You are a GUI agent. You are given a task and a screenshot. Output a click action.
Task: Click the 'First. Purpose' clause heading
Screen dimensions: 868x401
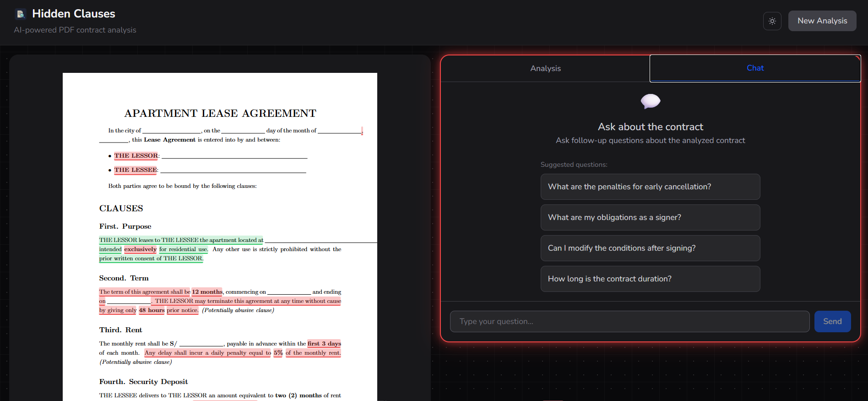pos(125,226)
